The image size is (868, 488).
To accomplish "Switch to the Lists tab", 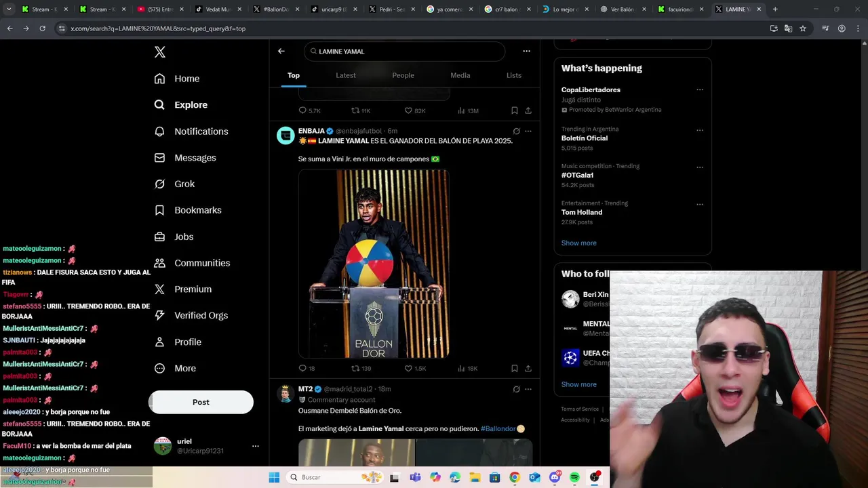I will point(514,75).
